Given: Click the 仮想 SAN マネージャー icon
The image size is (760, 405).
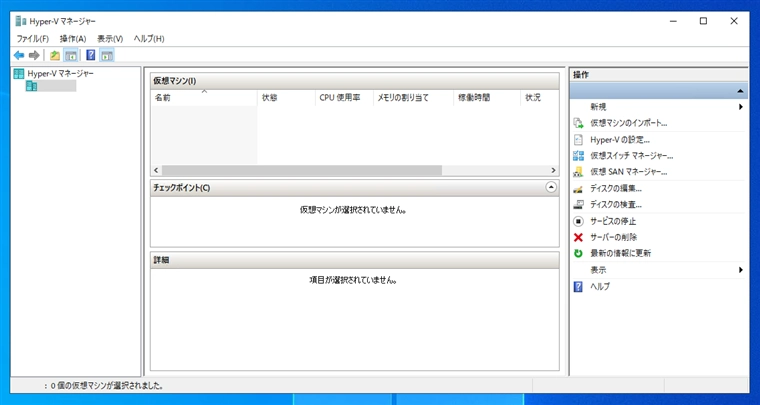Looking at the screenshot, I should 578,172.
